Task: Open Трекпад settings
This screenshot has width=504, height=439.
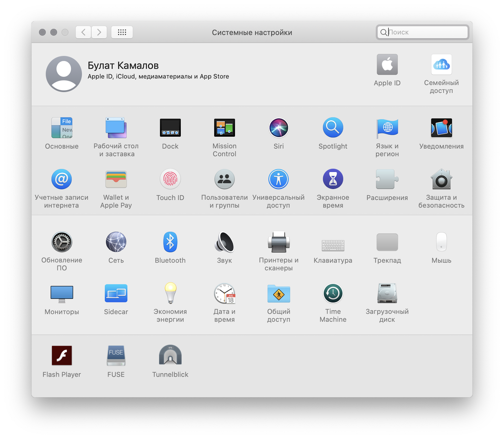Action: [387, 242]
